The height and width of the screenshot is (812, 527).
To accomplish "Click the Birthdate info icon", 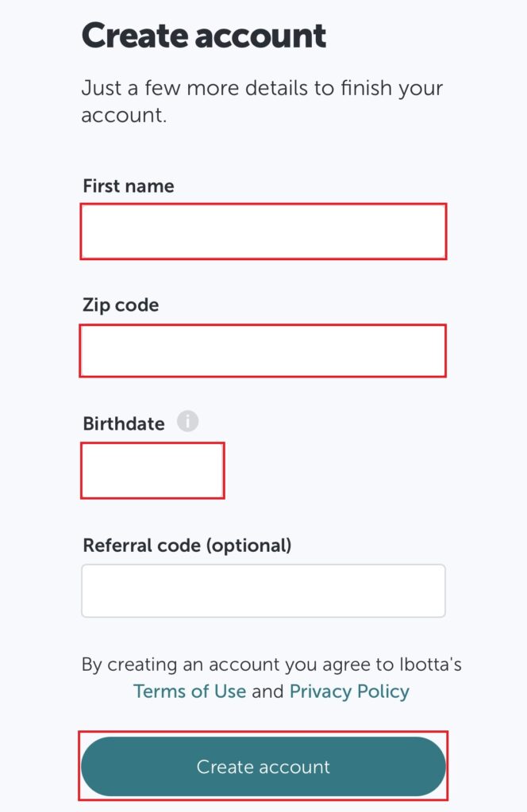I will [187, 422].
